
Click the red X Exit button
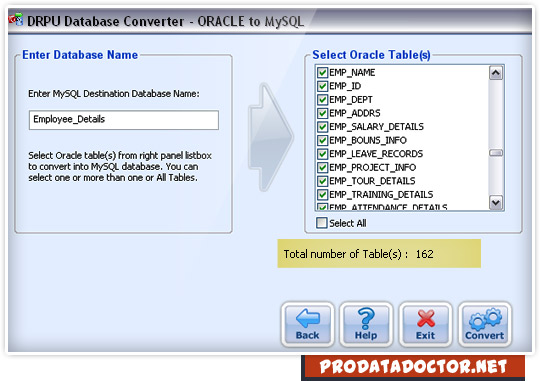(425, 325)
